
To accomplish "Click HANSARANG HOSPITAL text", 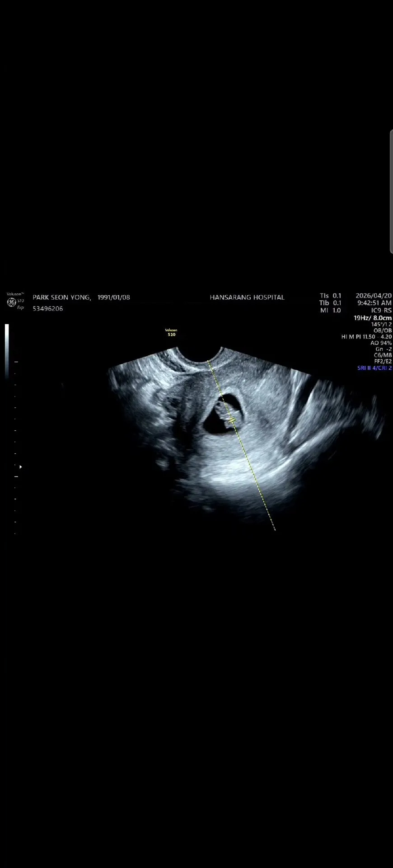I will click(247, 297).
